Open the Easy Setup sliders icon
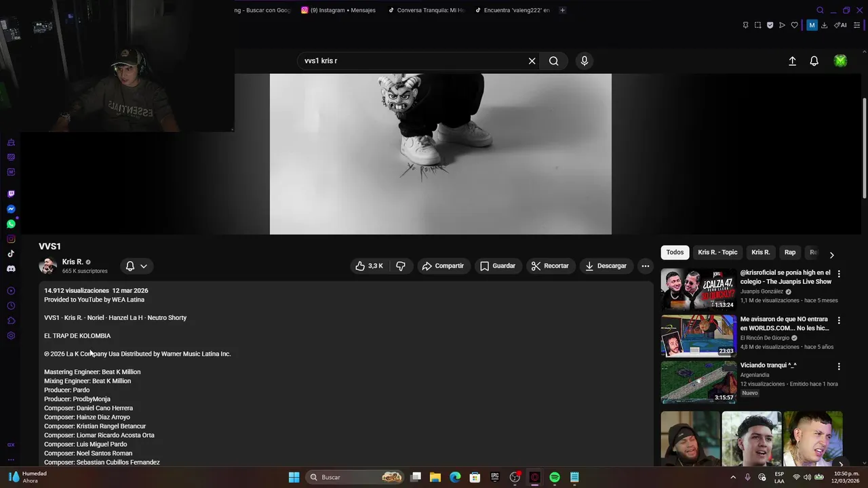This screenshot has height=488, width=868. pos(856,25)
